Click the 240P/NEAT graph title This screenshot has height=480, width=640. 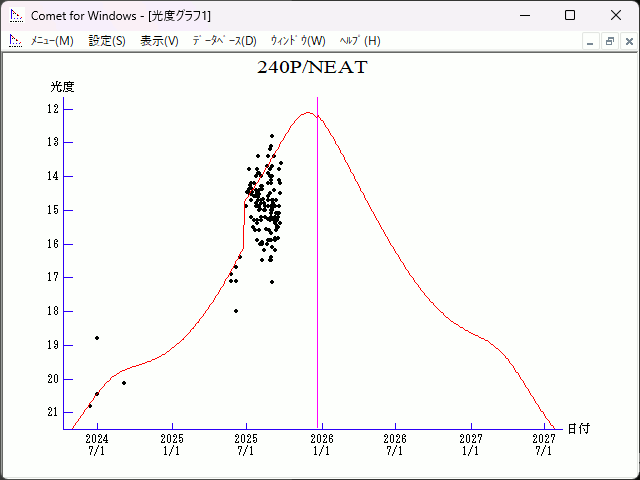coord(312,68)
